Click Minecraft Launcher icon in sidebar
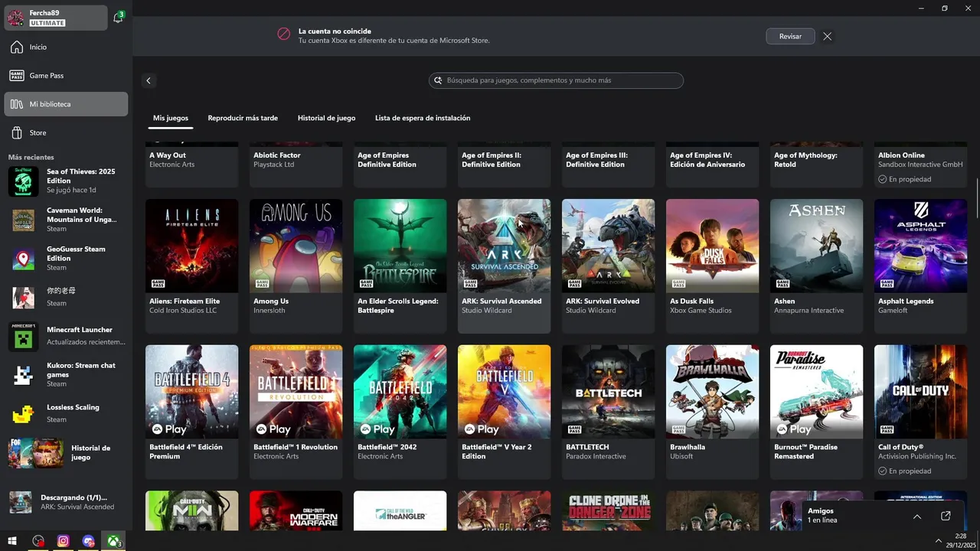Viewport: 980px width, 551px height. tap(23, 337)
